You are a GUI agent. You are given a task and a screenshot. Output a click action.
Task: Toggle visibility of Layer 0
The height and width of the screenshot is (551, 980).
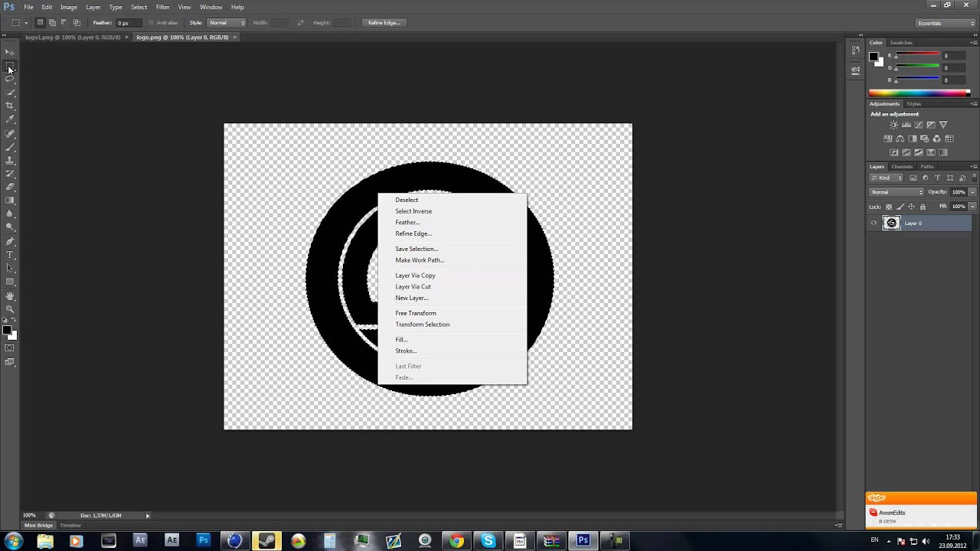point(874,223)
